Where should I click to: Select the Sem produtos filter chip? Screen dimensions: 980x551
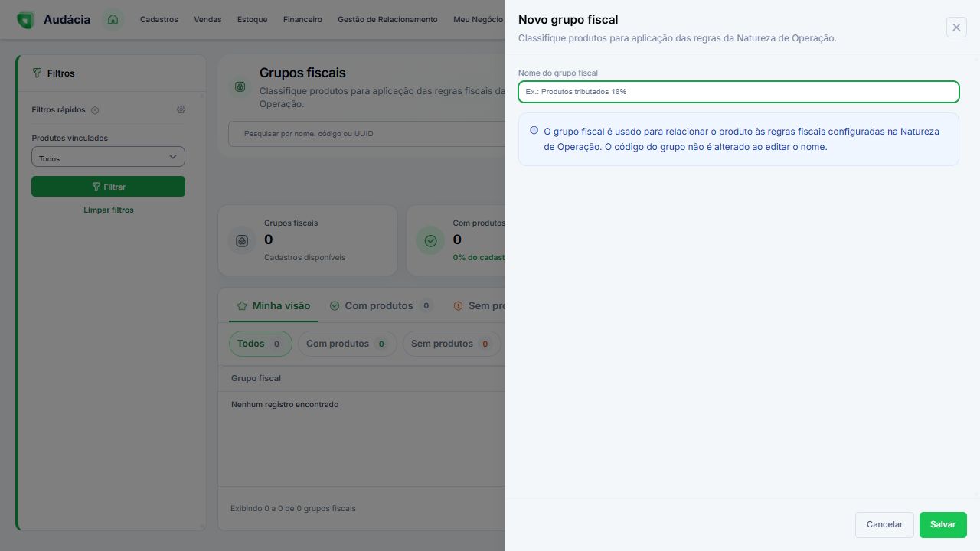pyautogui.click(x=452, y=344)
